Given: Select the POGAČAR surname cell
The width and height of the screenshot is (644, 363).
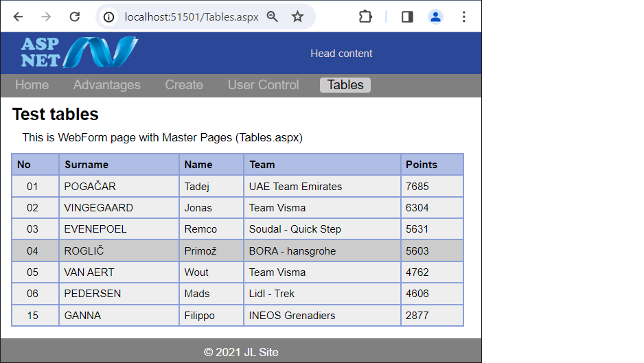Looking at the screenshot, I should click(119, 187).
